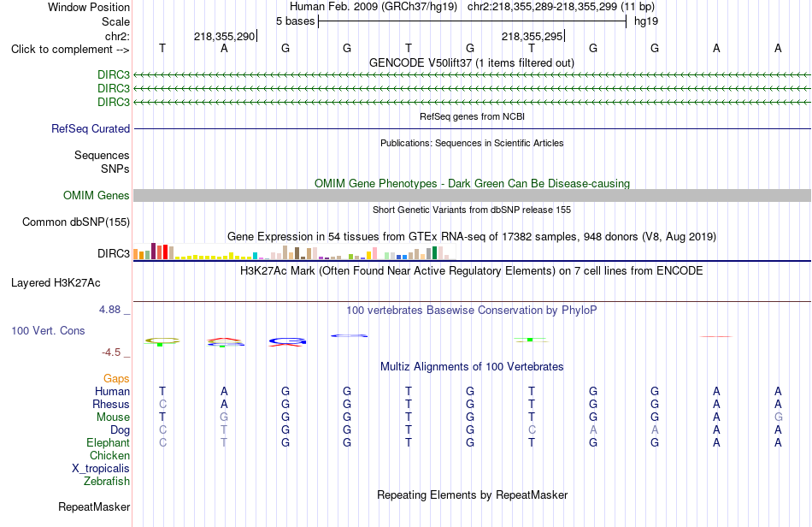The image size is (812, 527).
Task: Open 'OMIM Gene Phenotypes' track title
Action: click(472, 183)
